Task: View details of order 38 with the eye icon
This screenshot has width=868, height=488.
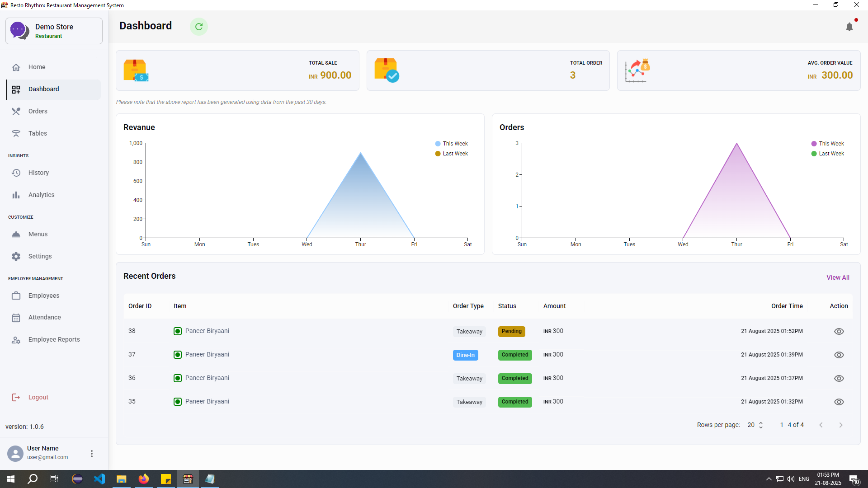Action: point(840,331)
